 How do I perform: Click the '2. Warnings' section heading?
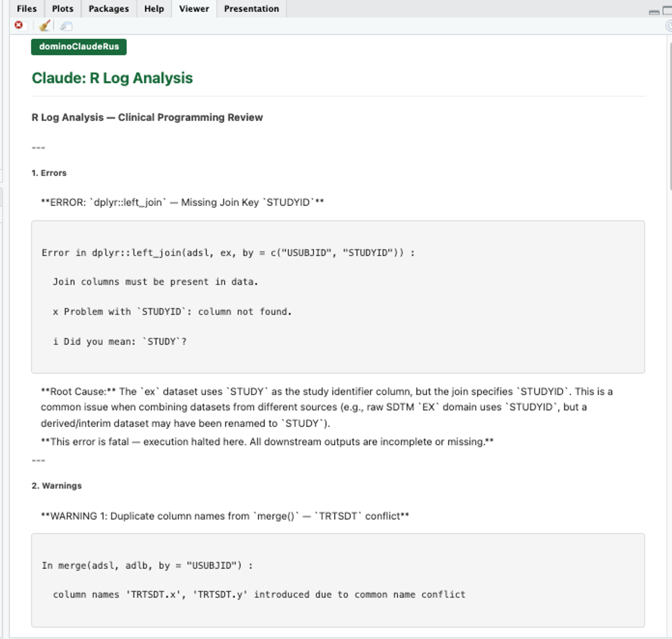[x=57, y=486]
